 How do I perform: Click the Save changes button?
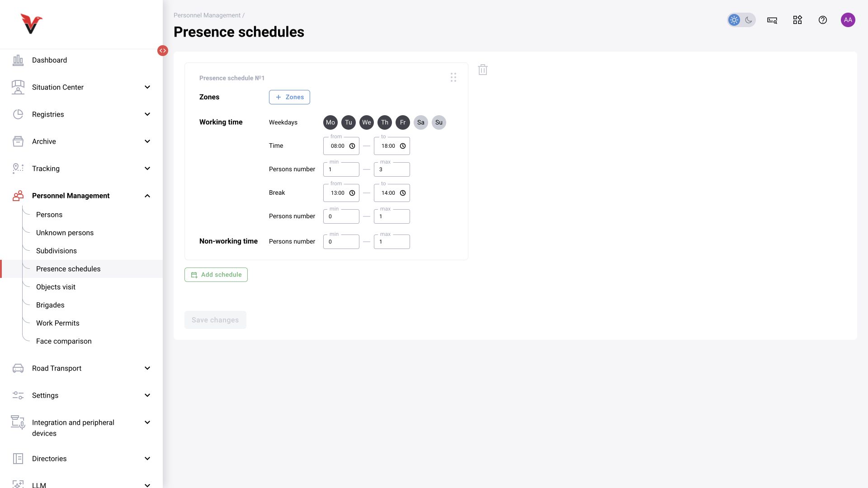point(215,320)
